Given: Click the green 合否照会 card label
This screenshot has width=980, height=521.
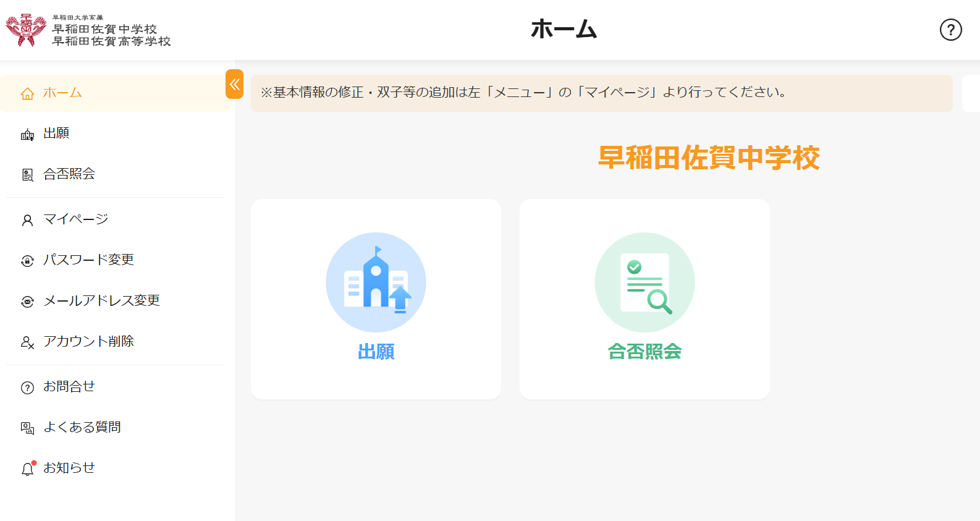Looking at the screenshot, I should (644, 352).
